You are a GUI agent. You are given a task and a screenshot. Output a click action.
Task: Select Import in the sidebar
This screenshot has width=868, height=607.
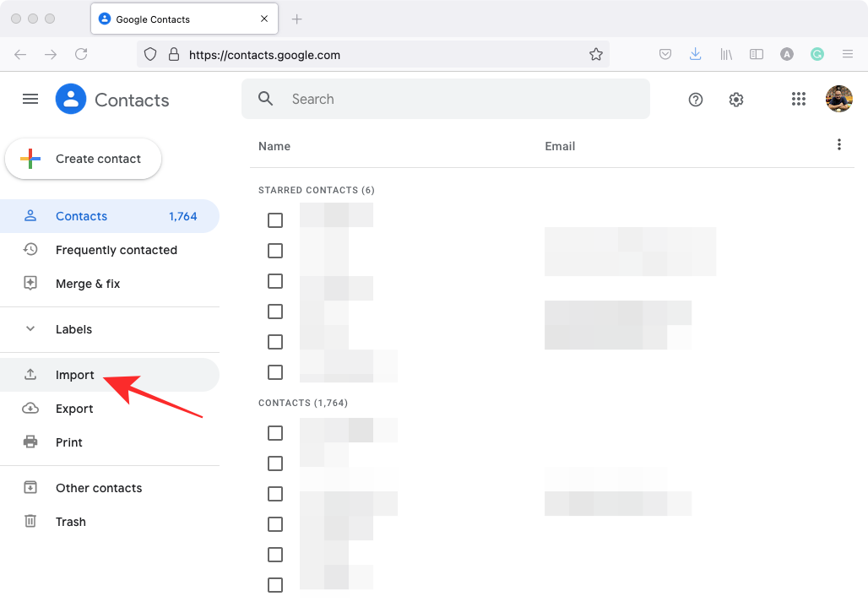coord(75,375)
